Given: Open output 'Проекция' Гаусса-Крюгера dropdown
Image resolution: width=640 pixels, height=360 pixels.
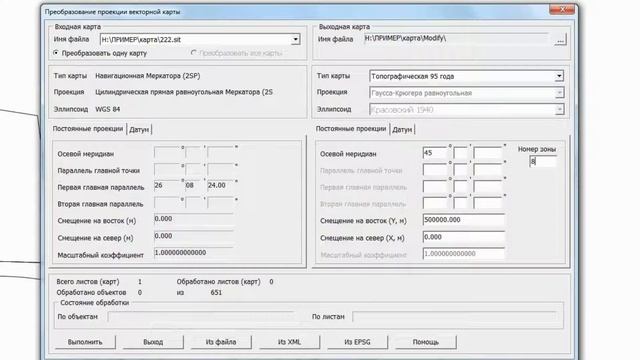Looking at the screenshot, I should (559, 93).
